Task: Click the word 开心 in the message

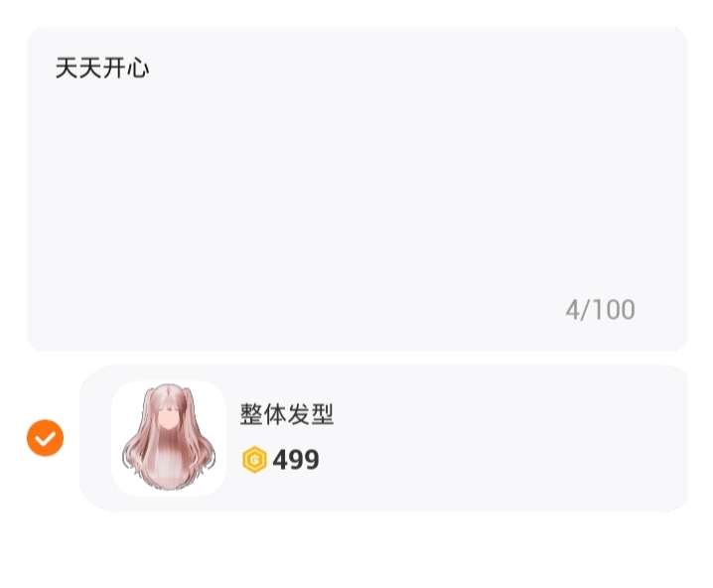Action: (x=126, y=69)
